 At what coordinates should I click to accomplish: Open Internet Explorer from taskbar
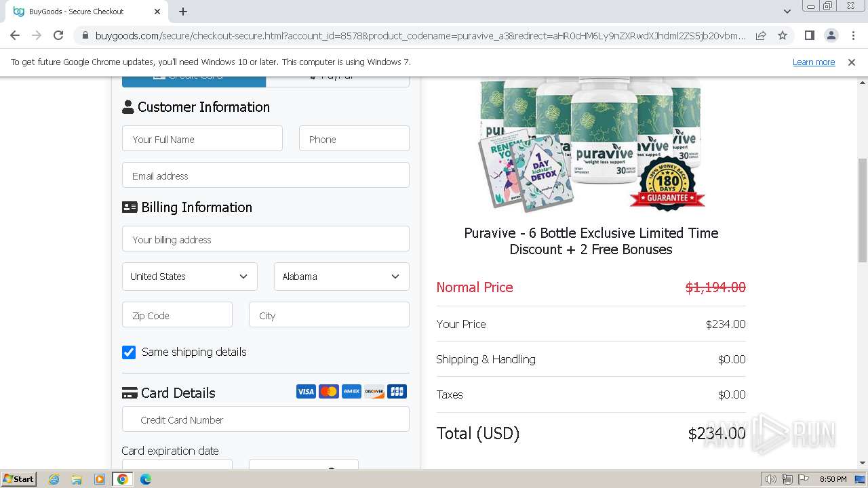pos(54,479)
